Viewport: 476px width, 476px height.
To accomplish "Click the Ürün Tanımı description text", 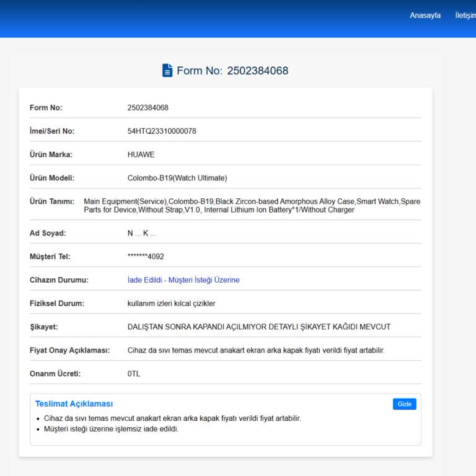I will point(252,206).
